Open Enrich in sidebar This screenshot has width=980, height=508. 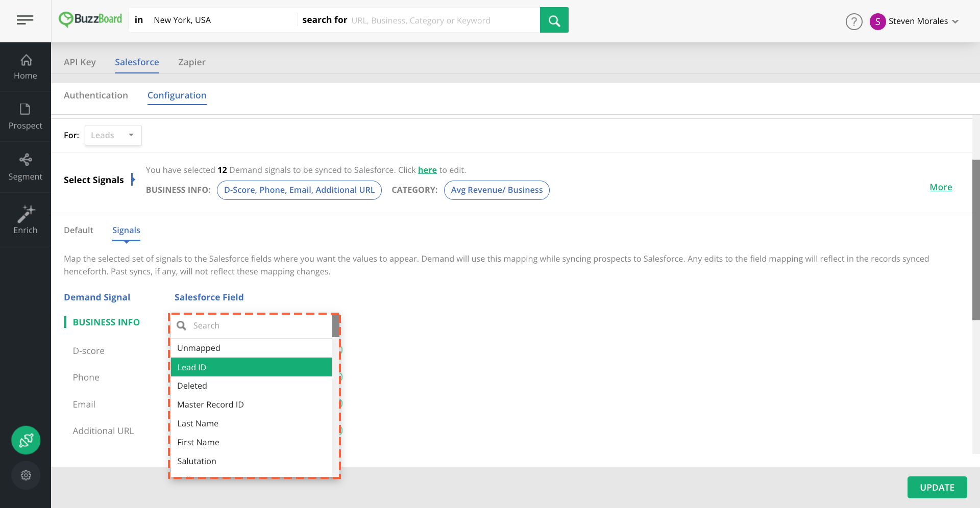click(x=26, y=220)
